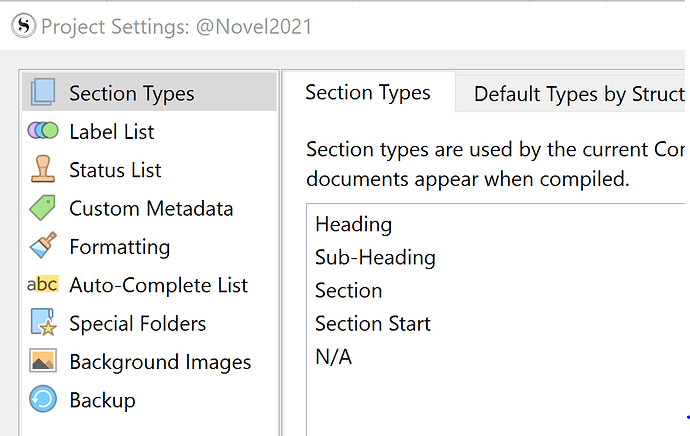Click the Status List stamp icon
The image size is (690, 436).
point(43,169)
